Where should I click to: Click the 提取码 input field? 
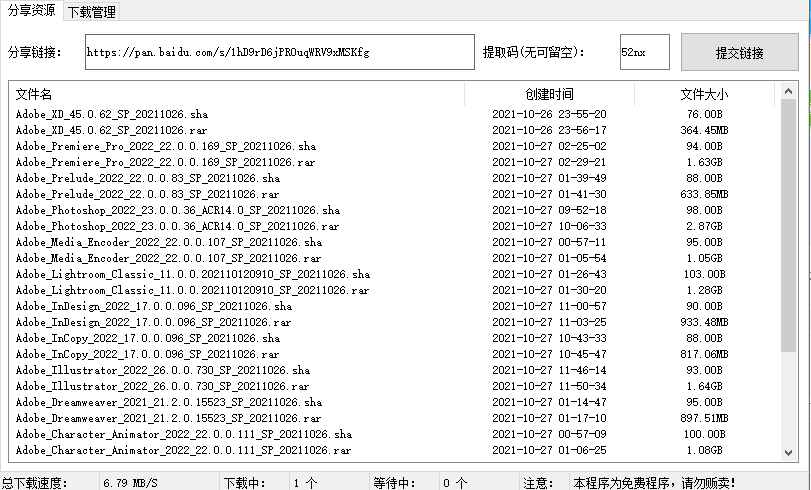644,52
